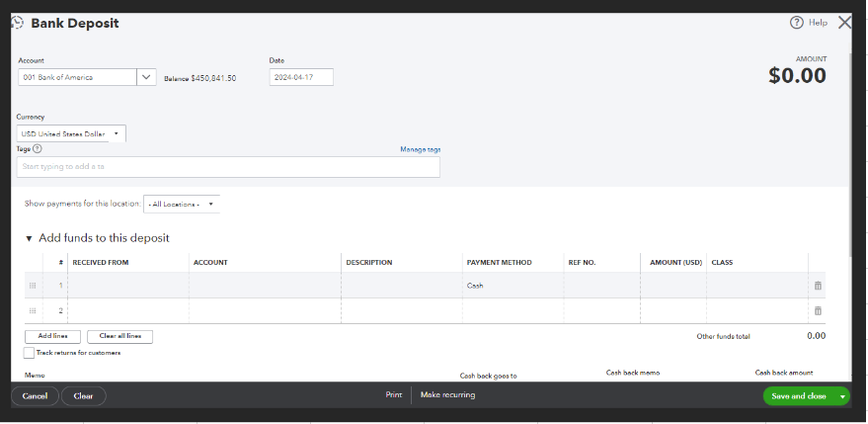
Task: Click Class cell in row 1
Action: pyautogui.click(x=757, y=286)
